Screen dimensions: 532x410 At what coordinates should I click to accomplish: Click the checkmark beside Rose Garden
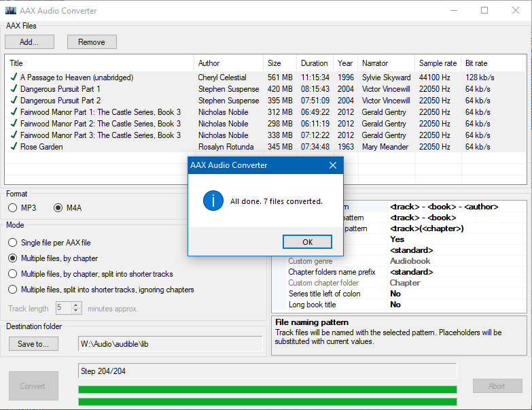(14, 146)
